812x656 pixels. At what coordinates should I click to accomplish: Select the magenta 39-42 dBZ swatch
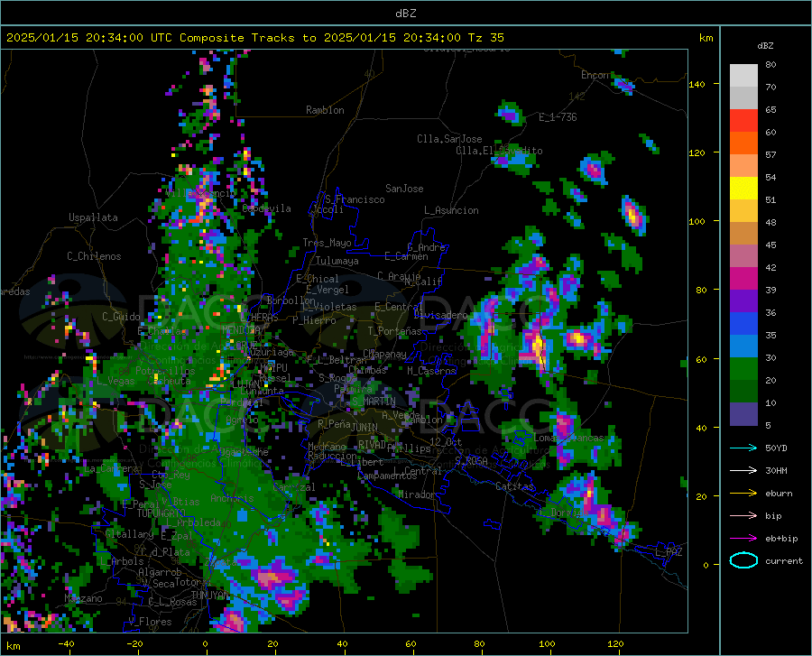coord(743,279)
